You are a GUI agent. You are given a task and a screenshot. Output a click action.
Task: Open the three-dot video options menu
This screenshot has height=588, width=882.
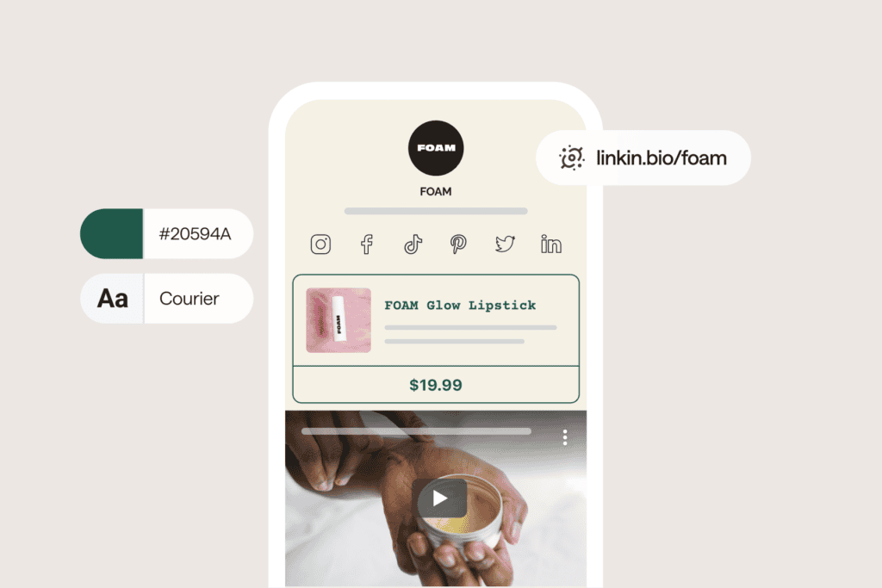(565, 437)
